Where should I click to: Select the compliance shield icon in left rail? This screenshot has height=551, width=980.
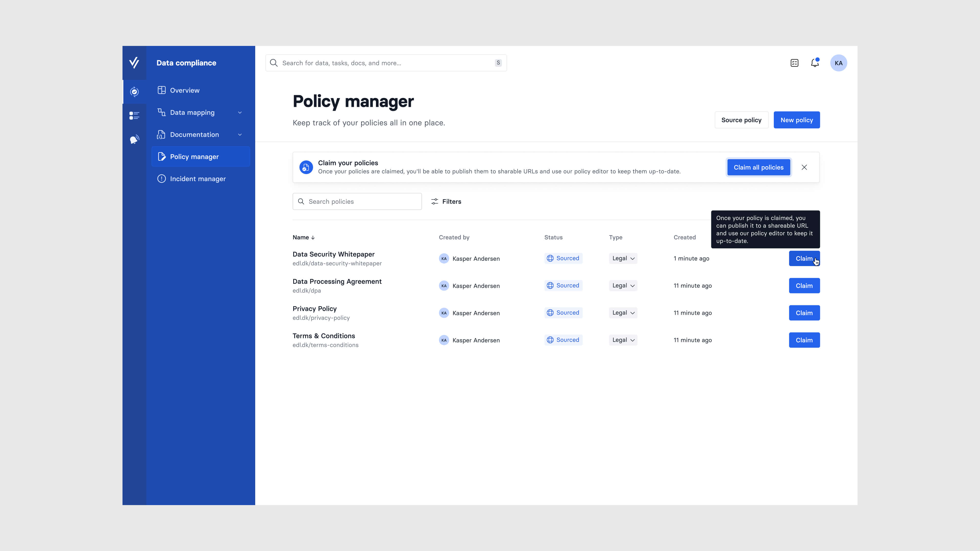pyautogui.click(x=134, y=92)
